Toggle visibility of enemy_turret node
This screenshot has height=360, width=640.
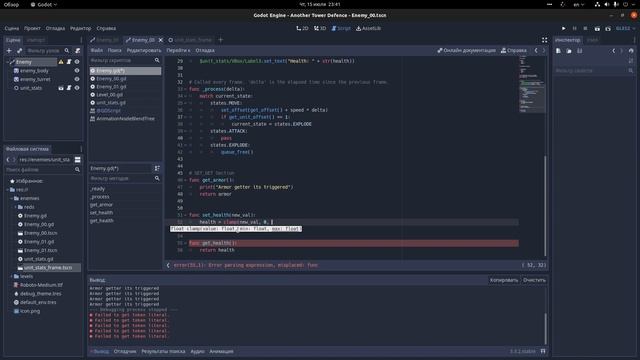[x=77, y=79]
